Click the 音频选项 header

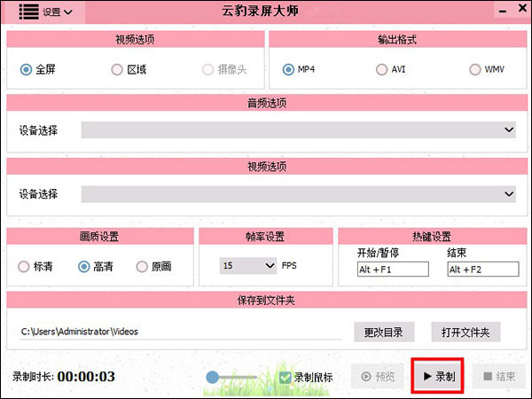(x=267, y=103)
